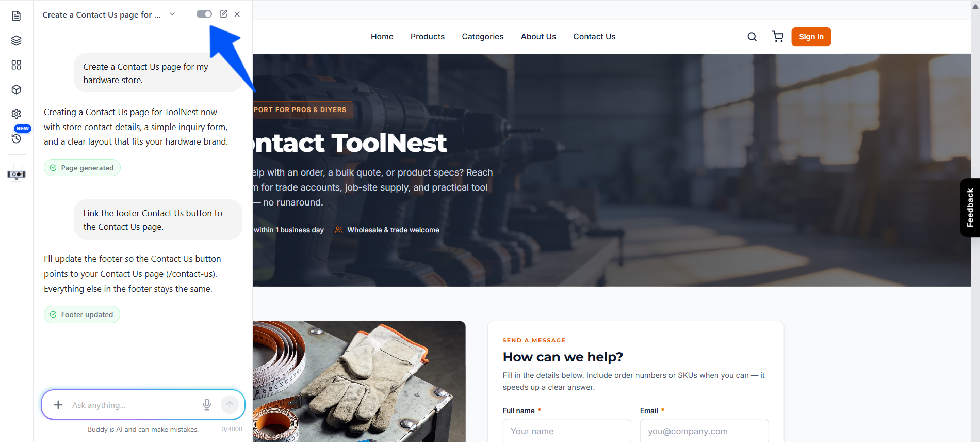Click the search magnifier icon in site header
The image size is (980, 442).
(x=752, y=37)
